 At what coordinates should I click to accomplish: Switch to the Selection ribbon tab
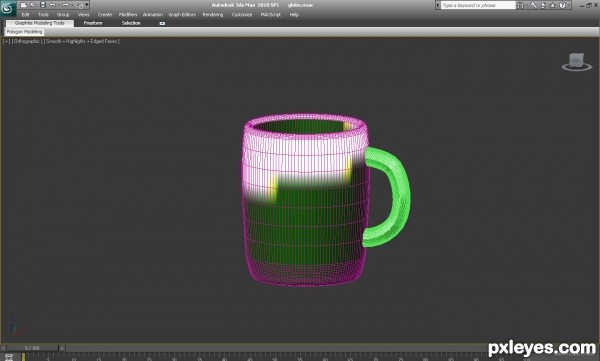(131, 23)
